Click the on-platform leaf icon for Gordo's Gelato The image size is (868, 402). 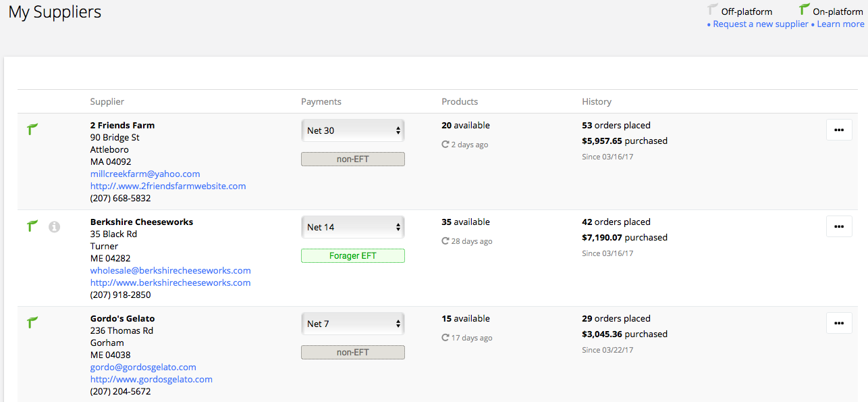(x=32, y=322)
